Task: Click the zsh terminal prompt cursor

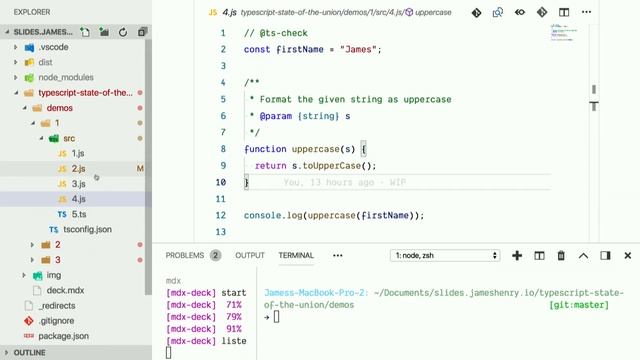Action: [x=276, y=316]
